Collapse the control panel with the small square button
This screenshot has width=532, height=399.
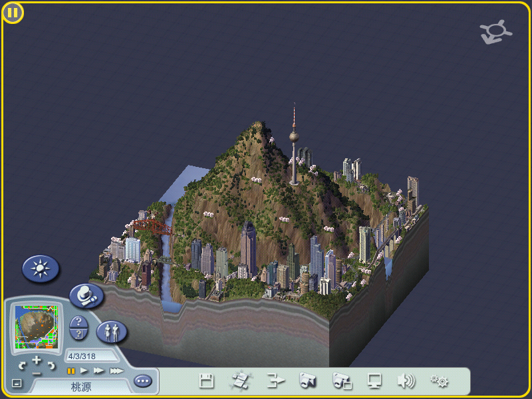17,383
